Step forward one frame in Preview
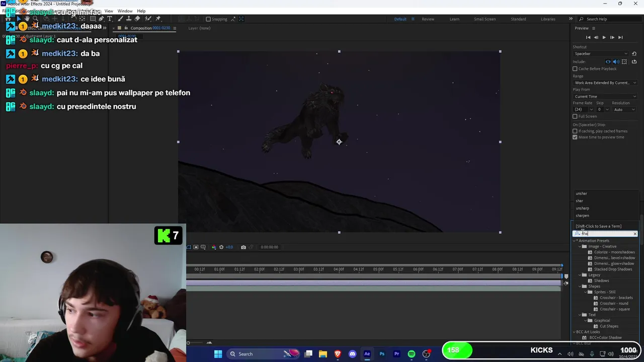 click(x=612, y=37)
